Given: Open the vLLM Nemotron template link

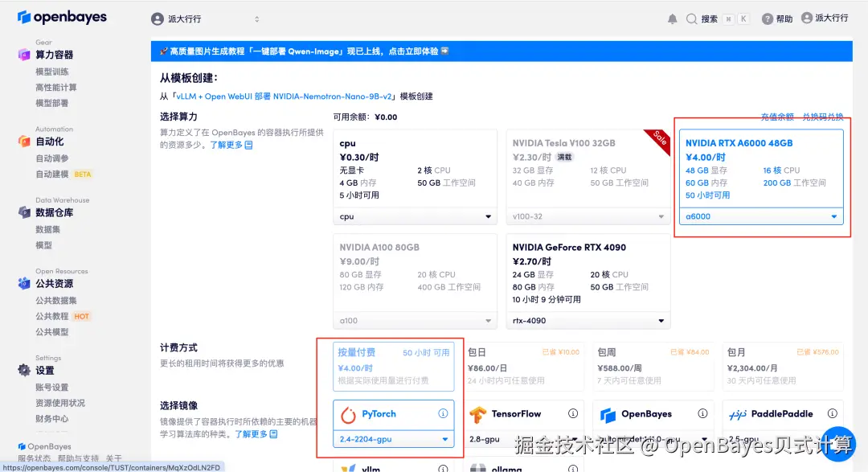Looking at the screenshot, I should click(x=284, y=96).
